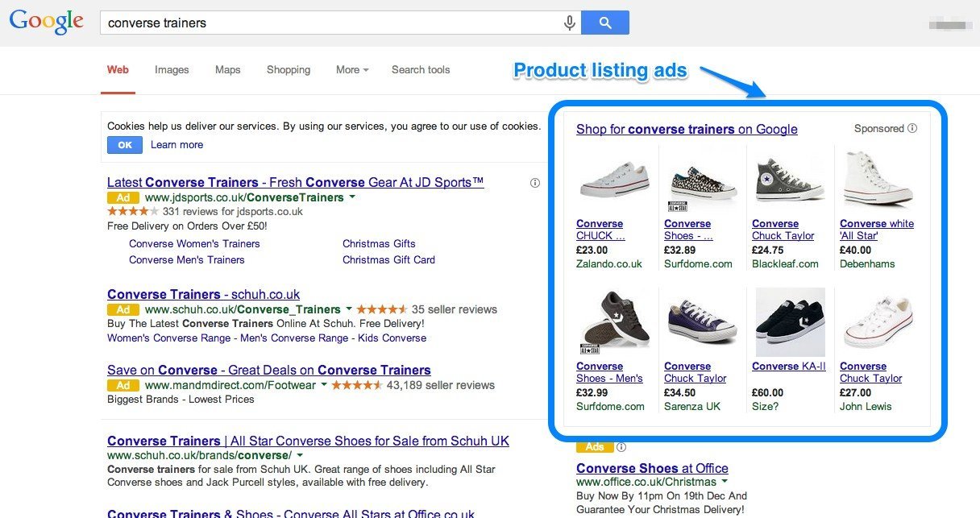The width and height of the screenshot is (980, 518).
Task: Open the Search tools menu
Action: point(421,70)
